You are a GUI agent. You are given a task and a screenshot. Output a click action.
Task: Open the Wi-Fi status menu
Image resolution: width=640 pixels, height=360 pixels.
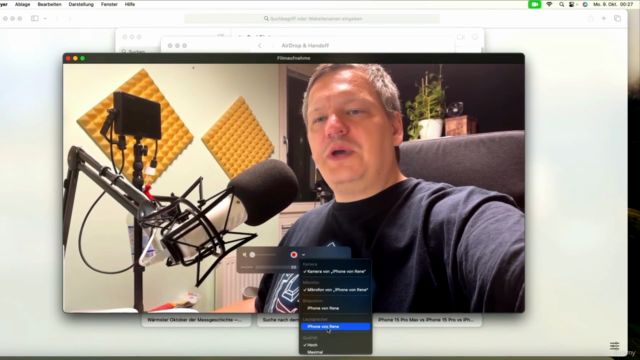click(549, 4)
